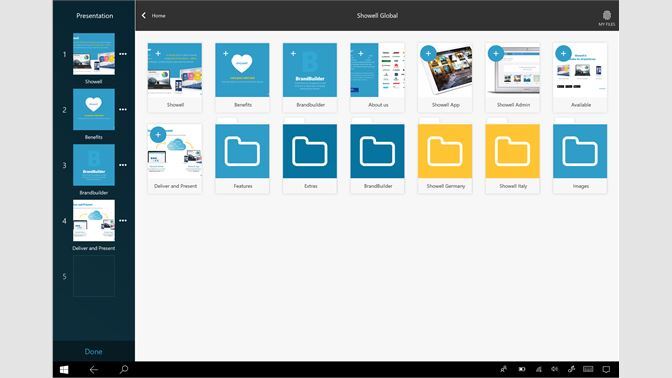Open the Extras folder
672x378 pixels.
pos(310,159)
